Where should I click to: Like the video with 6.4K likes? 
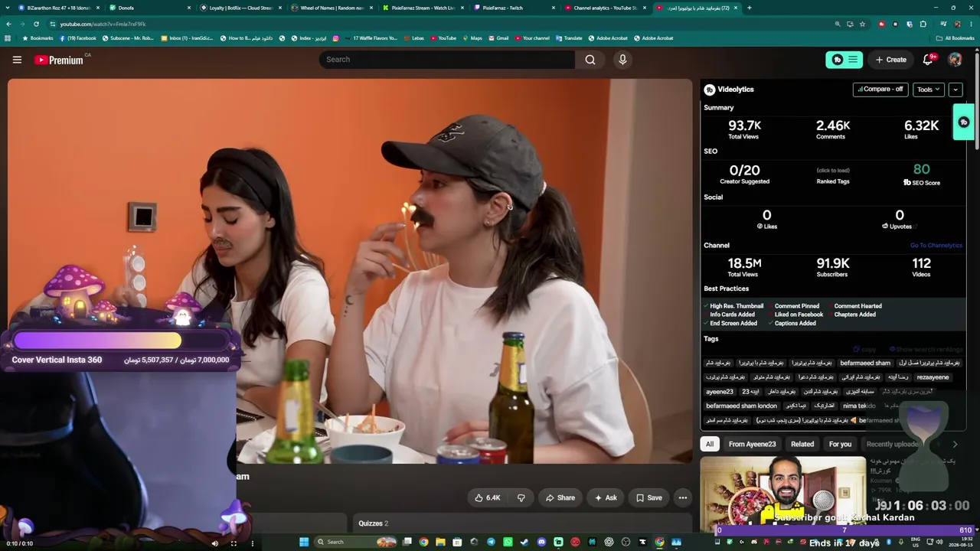point(487,497)
